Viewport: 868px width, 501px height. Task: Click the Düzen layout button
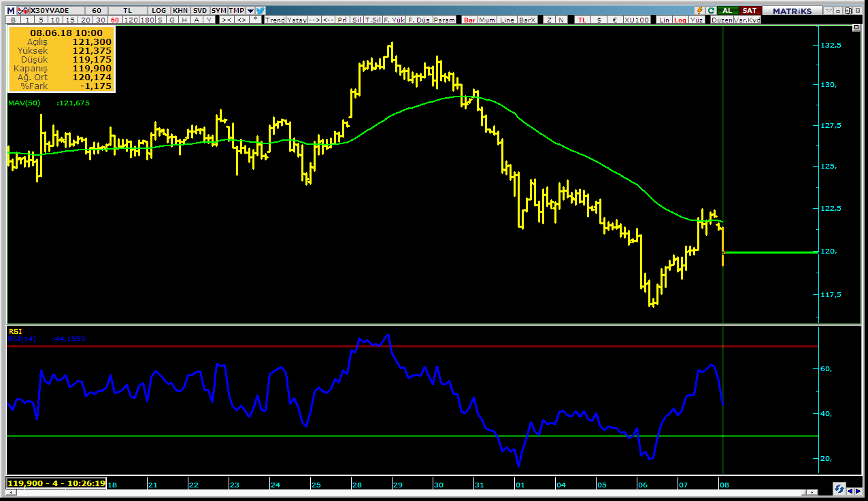tap(722, 20)
